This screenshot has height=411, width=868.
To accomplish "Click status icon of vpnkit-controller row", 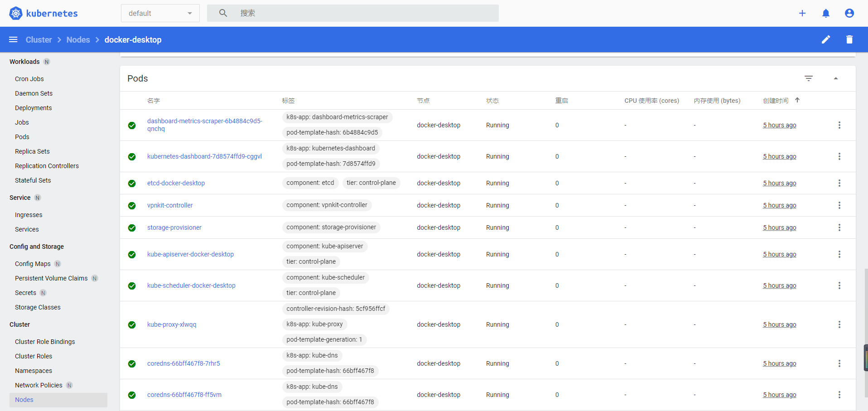I will click(x=132, y=206).
